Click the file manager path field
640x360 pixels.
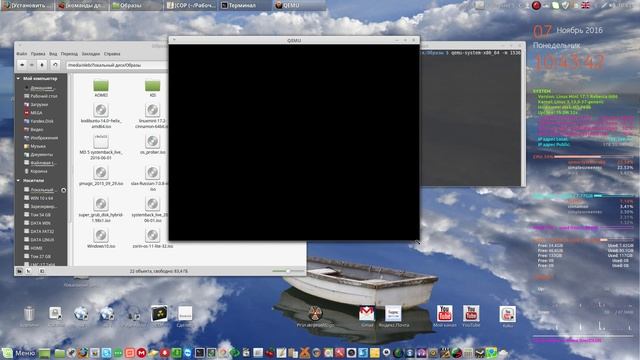pyautogui.click(x=117, y=65)
